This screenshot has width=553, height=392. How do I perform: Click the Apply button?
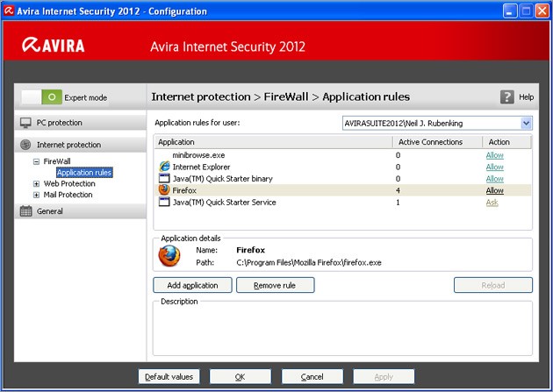point(384,376)
